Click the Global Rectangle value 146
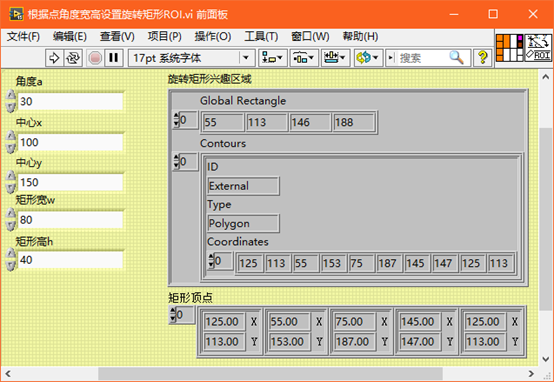The height and width of the screenshot is (382, 554). coord(310,122)
